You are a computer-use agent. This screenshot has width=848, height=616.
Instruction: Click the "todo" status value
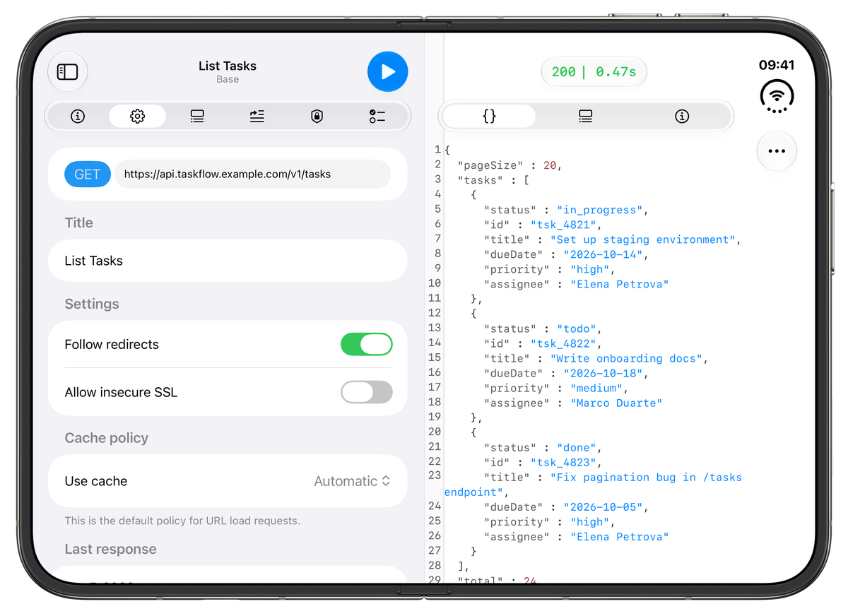click(x=577, y=328)
